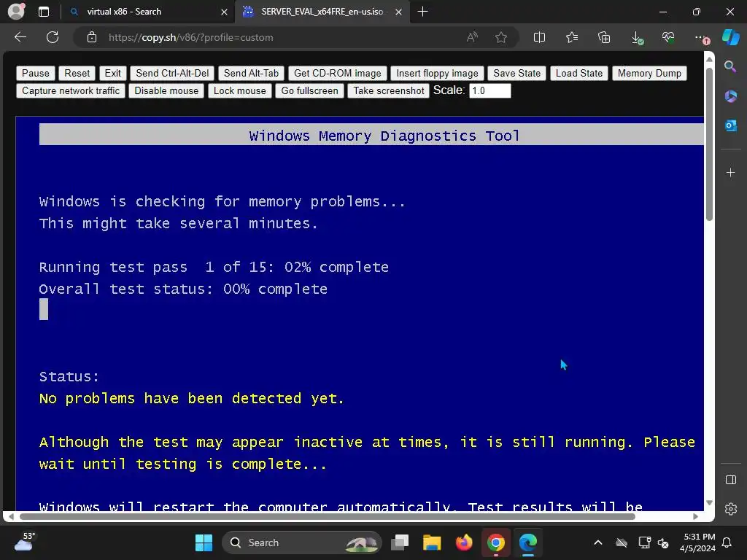Open the Copilot icon
Viewport: 747px width, 560px height.
coord(731,37)
